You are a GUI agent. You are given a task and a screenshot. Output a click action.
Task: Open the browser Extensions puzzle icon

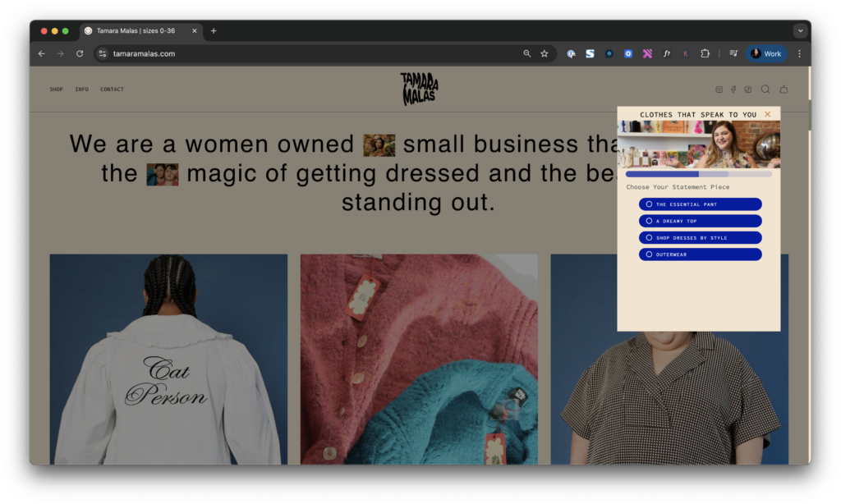tap(705, 53)
